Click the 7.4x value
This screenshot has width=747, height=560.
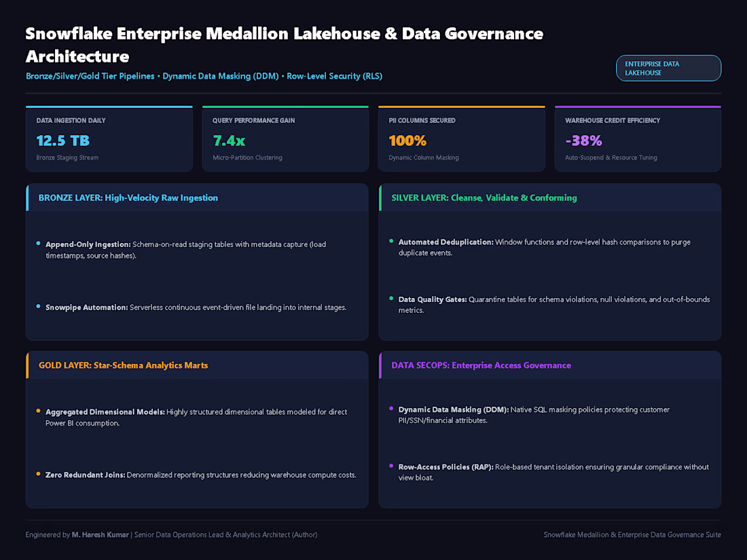tap(229, 141)
